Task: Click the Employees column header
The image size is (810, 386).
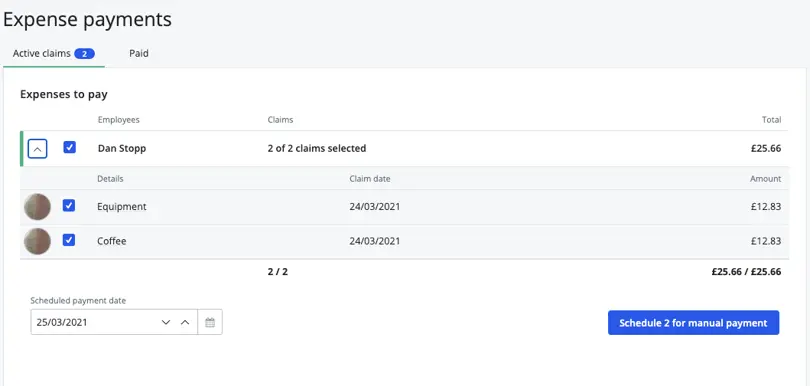Action: tap(119, 120)
